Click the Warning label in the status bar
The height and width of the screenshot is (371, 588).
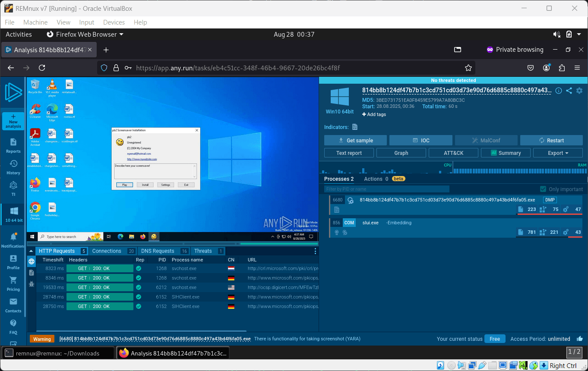point(42,339)
